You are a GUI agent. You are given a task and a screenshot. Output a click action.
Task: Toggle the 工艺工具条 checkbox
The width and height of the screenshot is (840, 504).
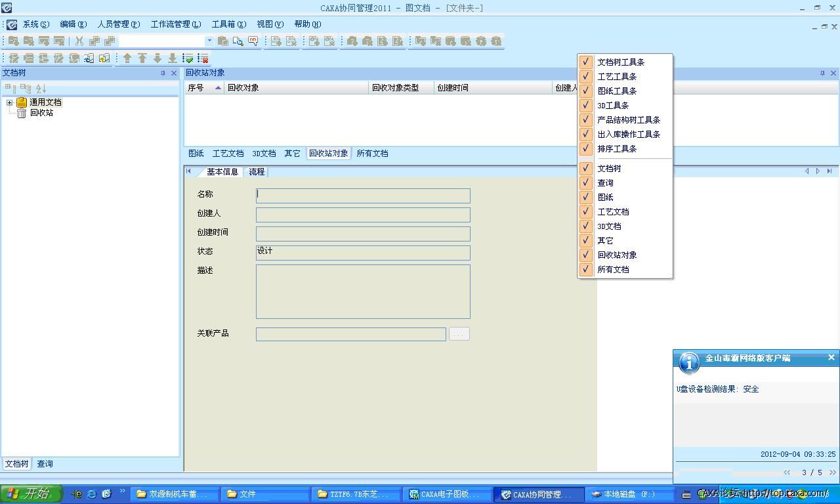point(586,77)
